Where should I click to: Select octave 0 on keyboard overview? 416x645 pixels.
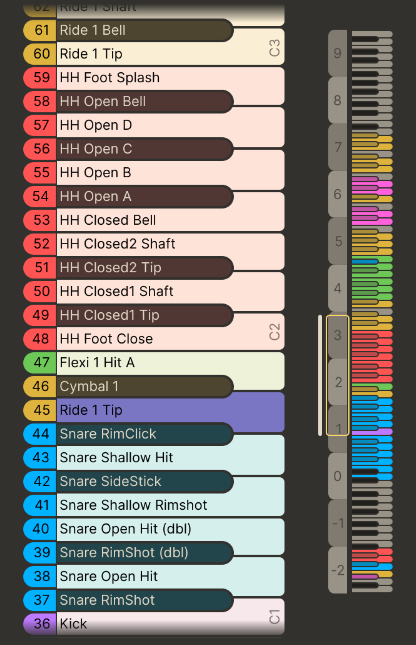[x=337, y=476]
